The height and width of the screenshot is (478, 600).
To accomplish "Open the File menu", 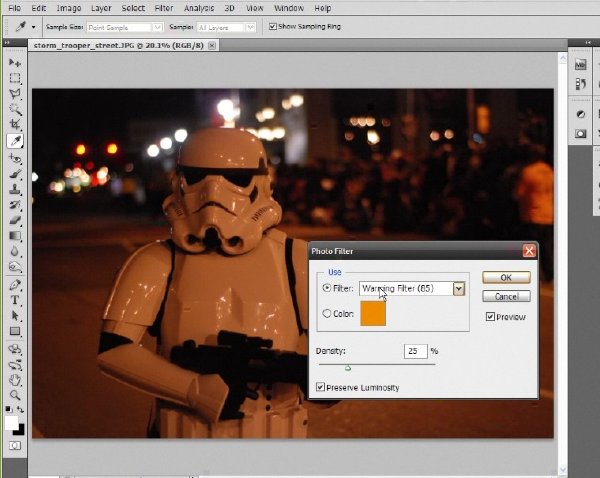I will [x=14, y=8].
